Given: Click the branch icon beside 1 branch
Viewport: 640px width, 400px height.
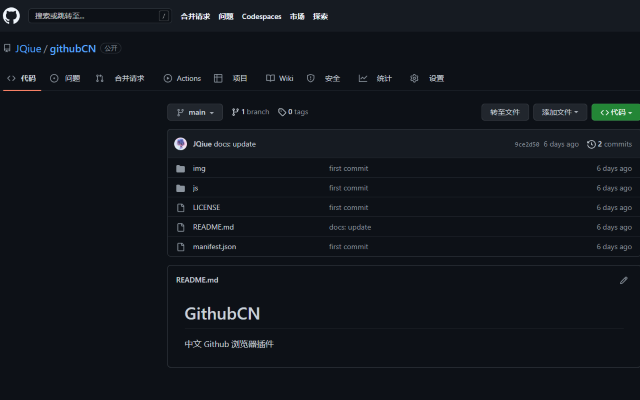Looking at the screenshot, I should coord(235,112).
